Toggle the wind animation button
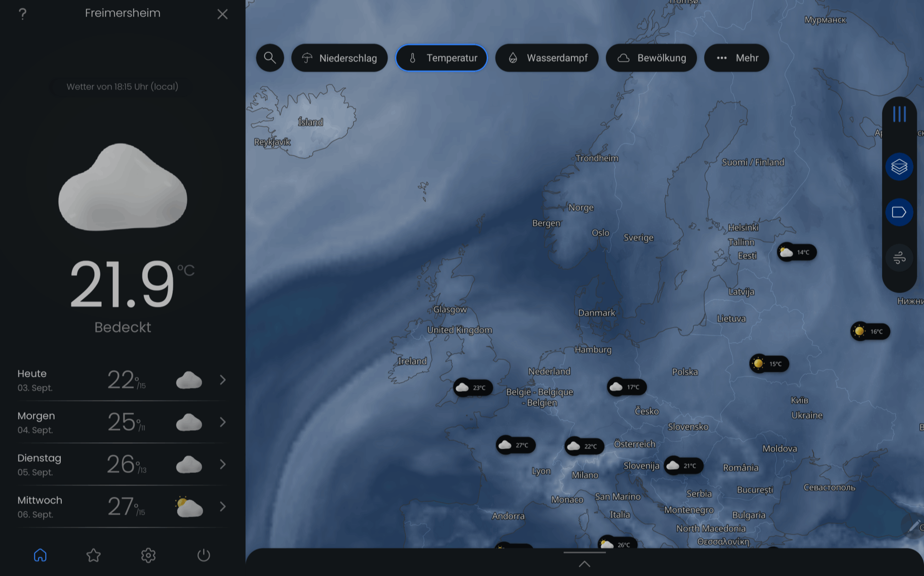 pyautogui.click(x=899, y=258)
